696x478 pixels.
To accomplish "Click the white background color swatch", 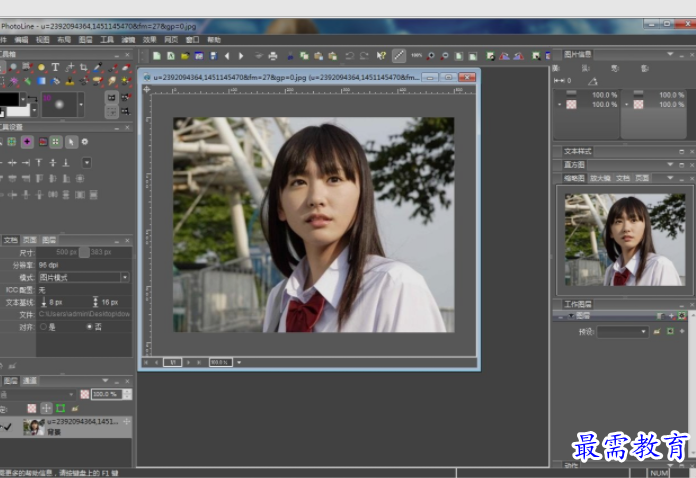I will (x=21, y=111).
